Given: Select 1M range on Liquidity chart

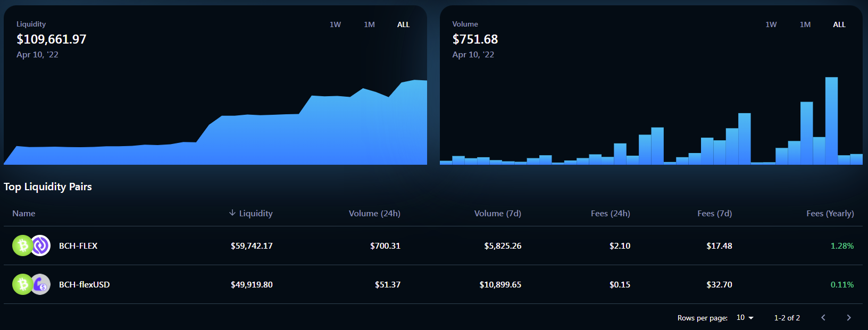Looking at the screenshot, I should pos(369,24).
